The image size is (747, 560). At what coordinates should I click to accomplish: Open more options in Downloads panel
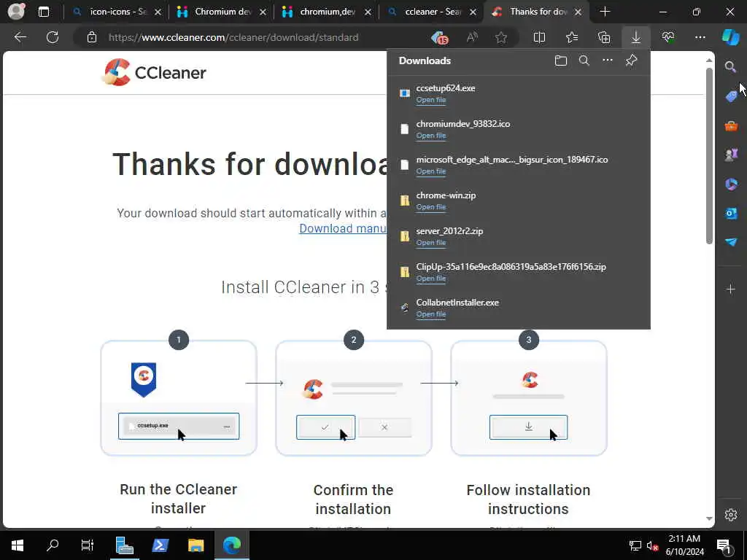click(x=608, y=61)
